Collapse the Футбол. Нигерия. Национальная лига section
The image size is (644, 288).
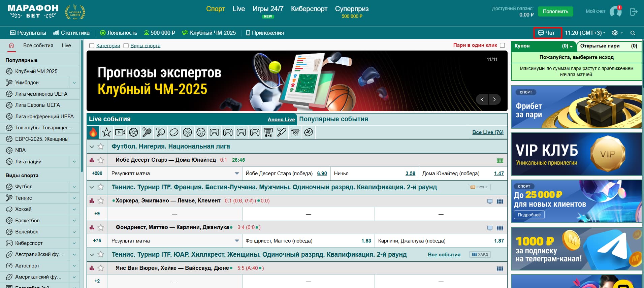click(x=92, y=147)
